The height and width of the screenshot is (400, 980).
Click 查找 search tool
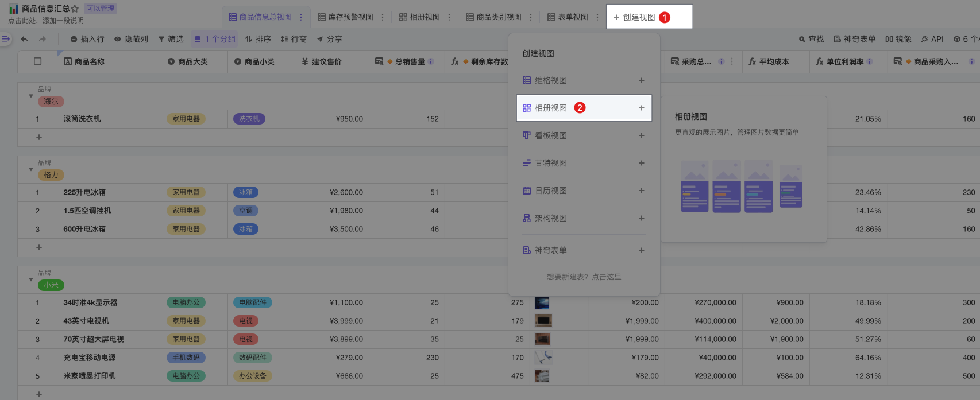pos(811,39)
